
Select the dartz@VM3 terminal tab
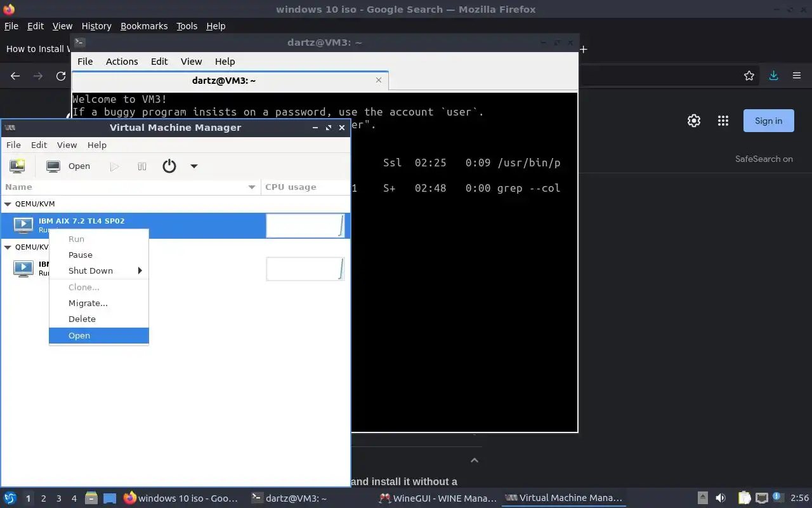coord(230,81)
